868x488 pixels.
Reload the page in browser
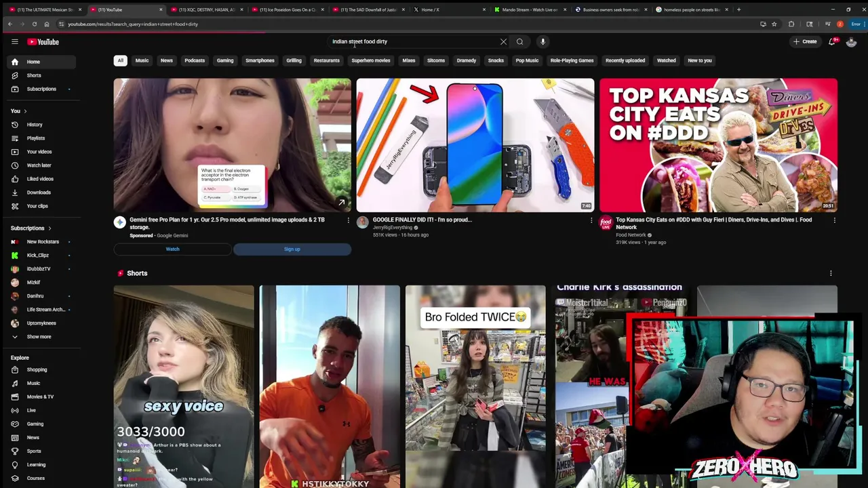click(34, 24)
